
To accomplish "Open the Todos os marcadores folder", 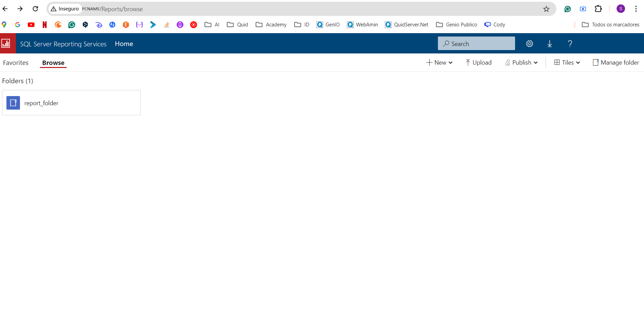I will pos(610,24).
